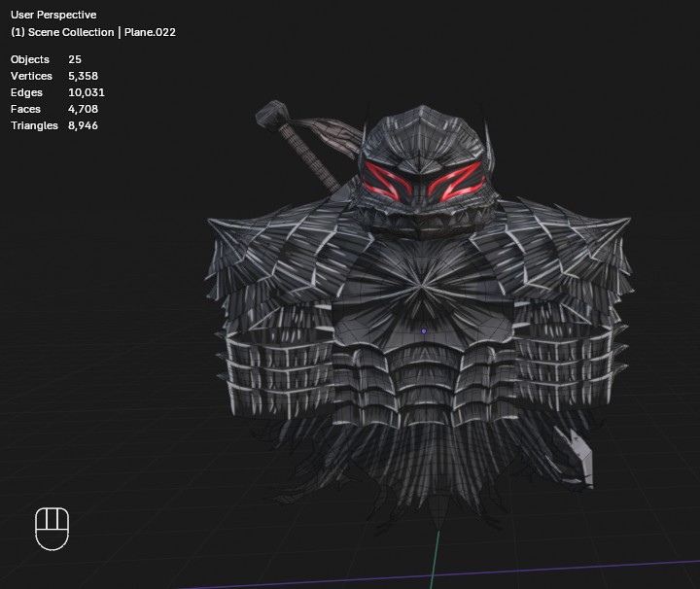Click the Objects count value 25
This screenshot has height=589, width=700.
pos(75,59)
